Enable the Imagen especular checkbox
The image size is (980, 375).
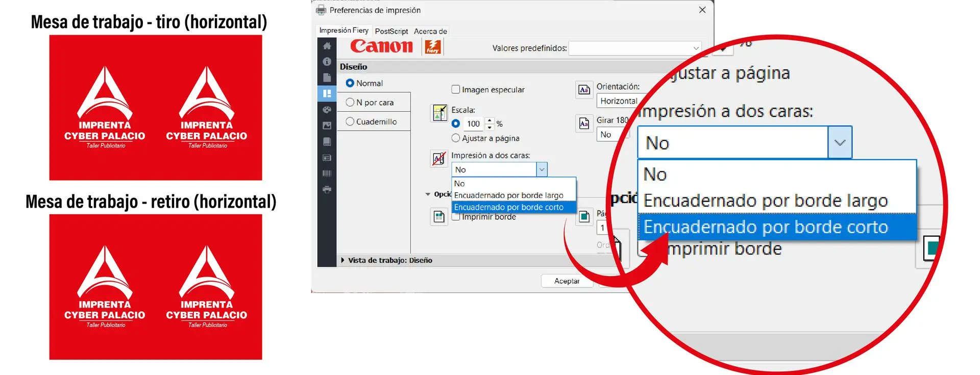tap(456, 89)
